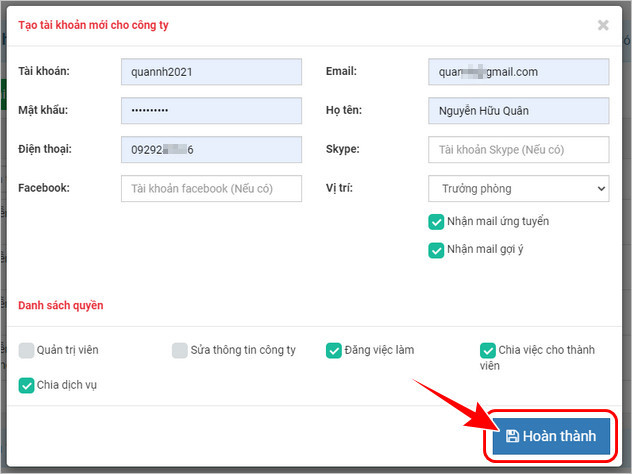Image resolution: width=632 pixels, height=474 pixels.
Task: Click the Danh sách quyền heading
Action: click(61, 305)
